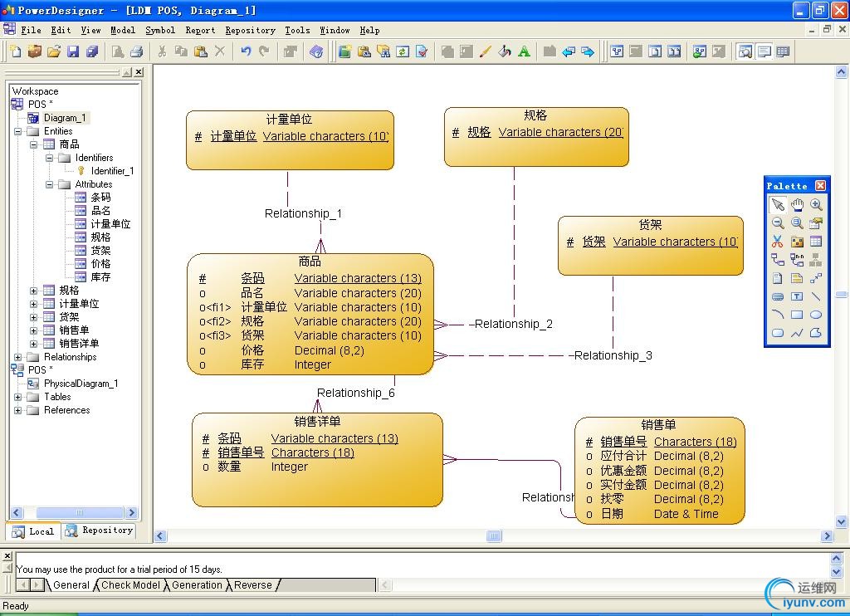Click the green Font A toolbar icon
Viewport: 850px width, 616px height.
(x=524, y=51)
